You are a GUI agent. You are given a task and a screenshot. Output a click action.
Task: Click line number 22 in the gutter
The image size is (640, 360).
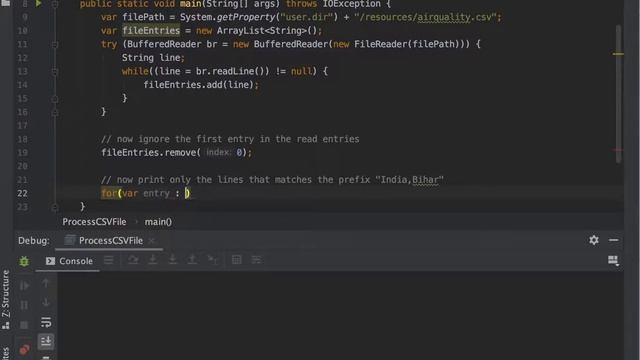point(22,193)
